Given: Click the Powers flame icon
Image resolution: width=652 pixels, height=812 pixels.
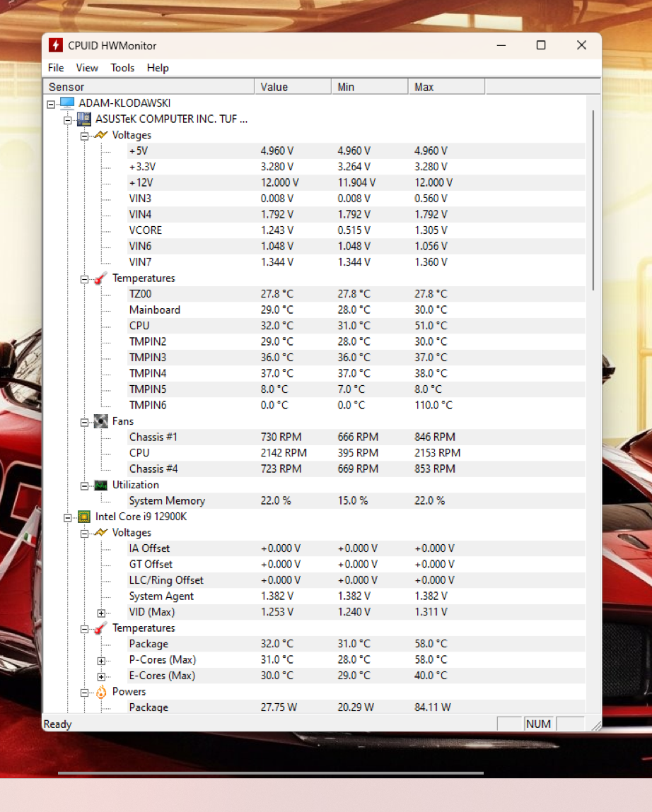Looking at the screenshot, I should [101, 692].
